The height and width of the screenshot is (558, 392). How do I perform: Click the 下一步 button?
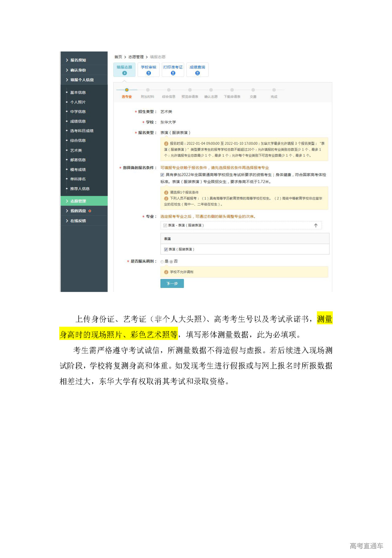[x=172, y=284]
